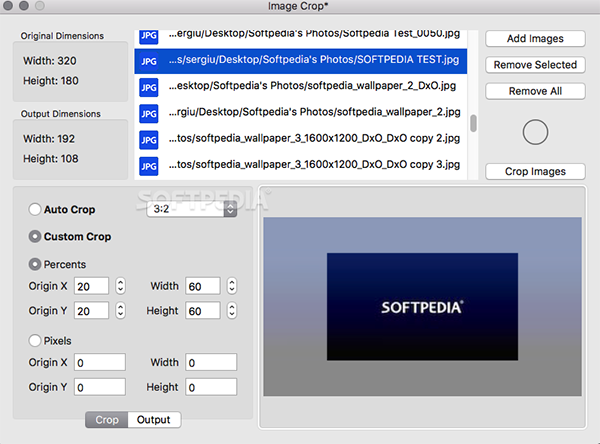The height and width of the screenshot is (444, 600).
Task: Select the Custom Crop radio button
Action: click(x=35, y=237)
